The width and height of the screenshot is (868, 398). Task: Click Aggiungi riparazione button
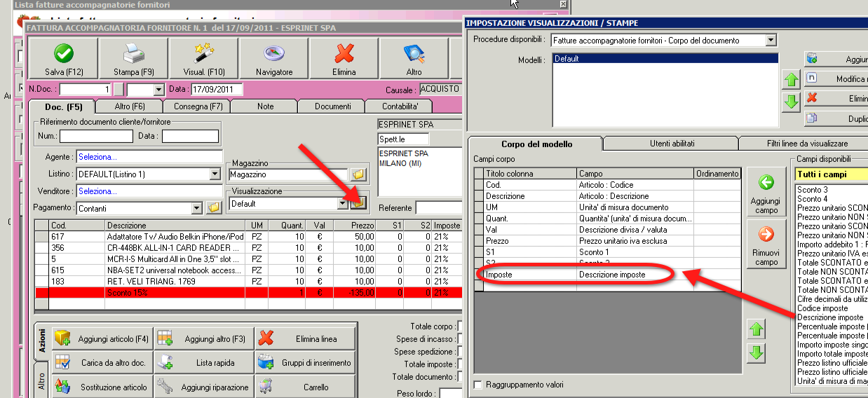(x=204, y=387)
